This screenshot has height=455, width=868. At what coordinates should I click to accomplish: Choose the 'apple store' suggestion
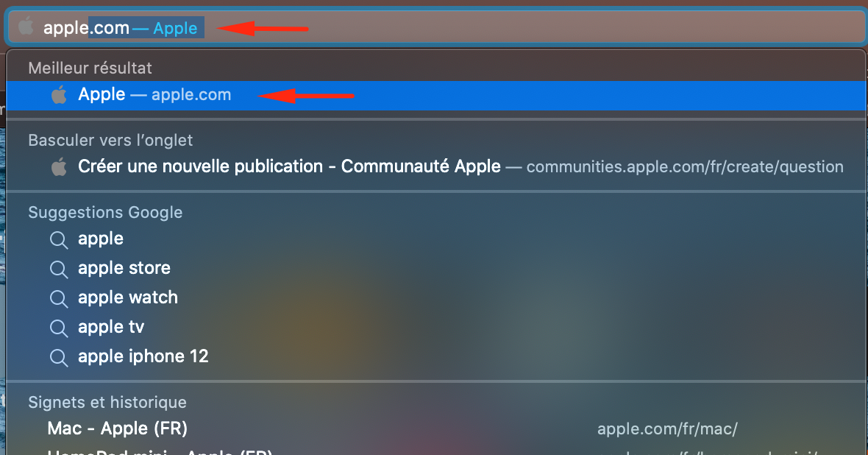(x=436, y=268)
